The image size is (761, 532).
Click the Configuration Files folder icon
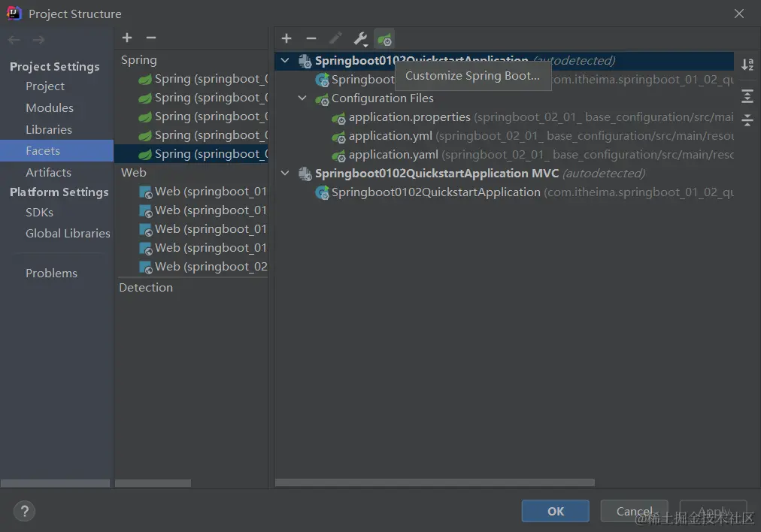coord(322,99)
